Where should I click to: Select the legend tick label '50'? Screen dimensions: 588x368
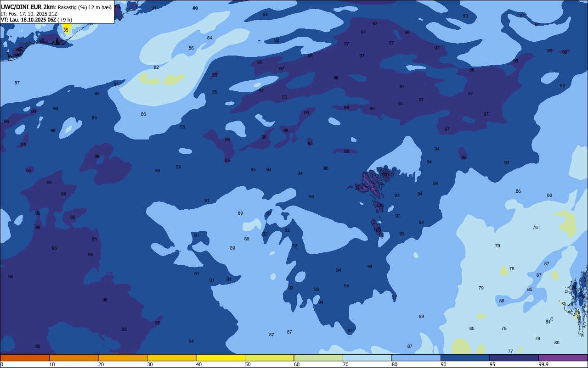(x=248, y=364)
